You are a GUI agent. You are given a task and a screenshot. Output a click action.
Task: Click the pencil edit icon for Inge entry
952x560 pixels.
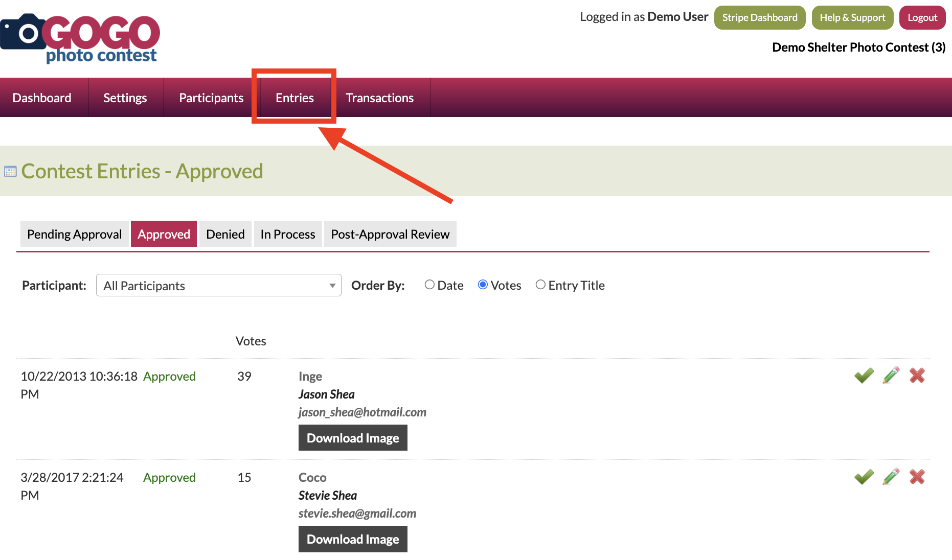(891, 376)
